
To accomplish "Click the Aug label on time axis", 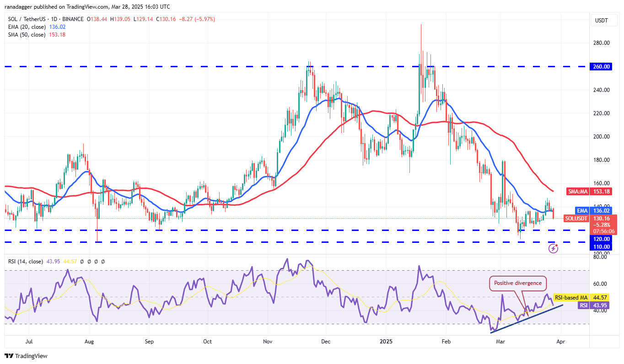I will 89,341.
